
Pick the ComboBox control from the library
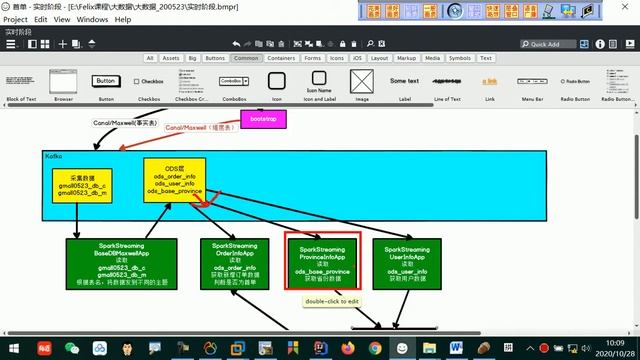234,85
